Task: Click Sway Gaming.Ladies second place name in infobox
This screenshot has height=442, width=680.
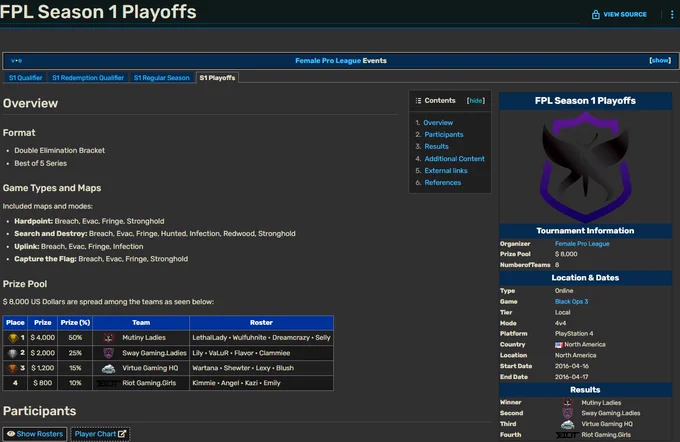Action: pyautogui.click(x=611, y=413)
